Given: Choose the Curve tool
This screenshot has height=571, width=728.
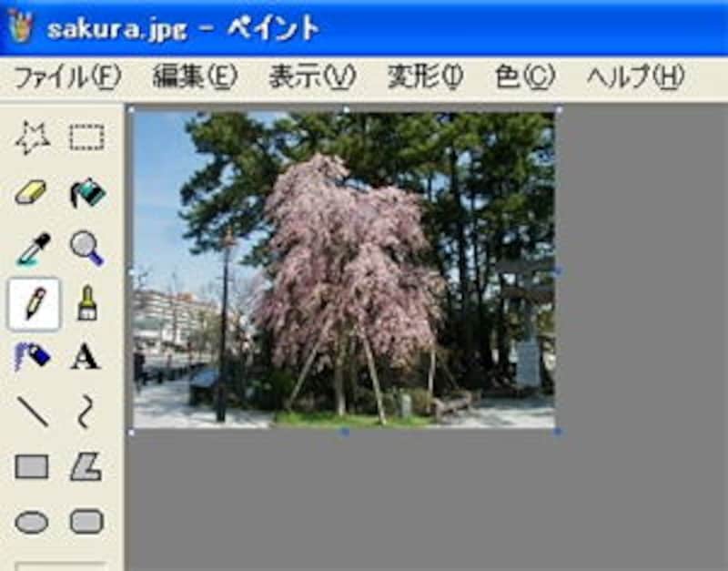Looking at the screenshot, I should (86, 412).
